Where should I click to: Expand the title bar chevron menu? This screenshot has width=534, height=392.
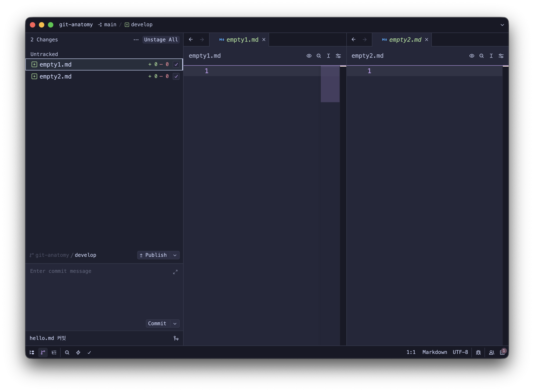click(x=502, y=25)
